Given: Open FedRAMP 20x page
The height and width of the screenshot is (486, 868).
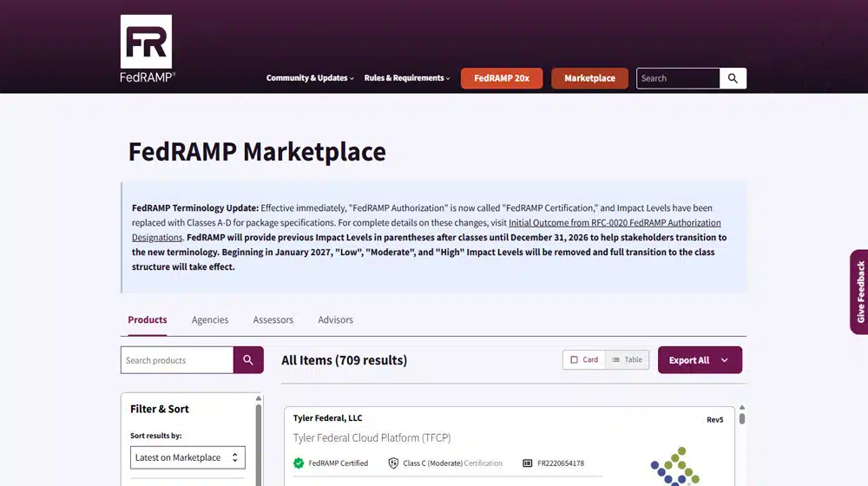Looking at the screenshot, I should coord(502,78).
